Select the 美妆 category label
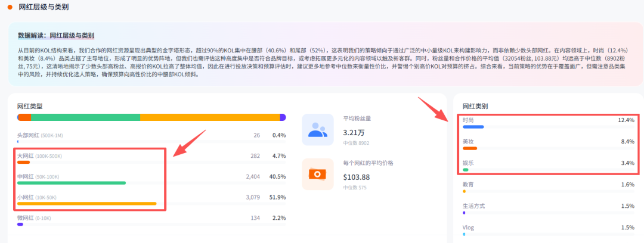The width and height of the screenshot is (644, 243). tap(468, 141)
